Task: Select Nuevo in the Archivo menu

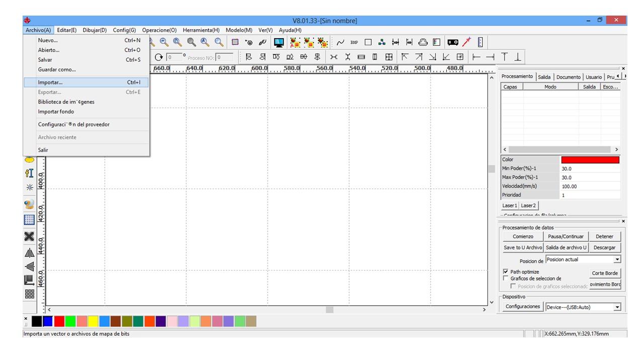Action: coord(87,40)
